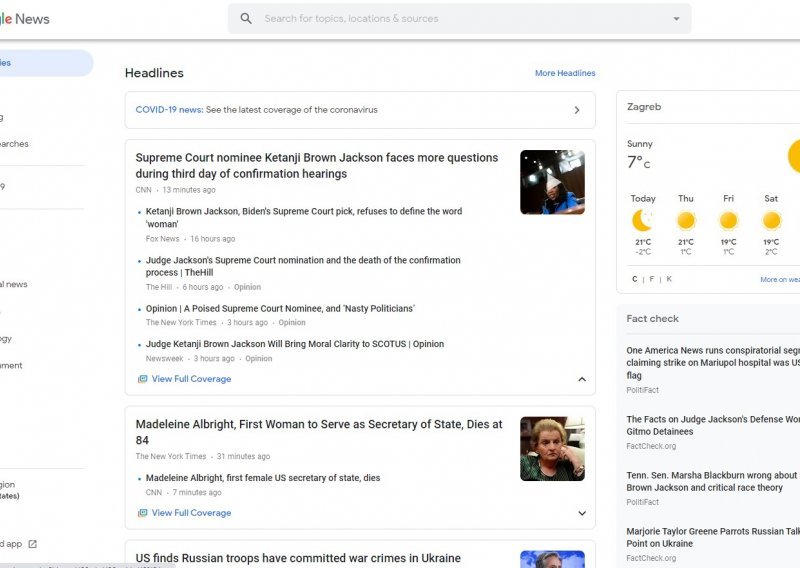The width and height of the screenshot is (800, 568).
Task: Open Marjorie Taylor Greene fact check article
Action: click(x=713, y=537)
